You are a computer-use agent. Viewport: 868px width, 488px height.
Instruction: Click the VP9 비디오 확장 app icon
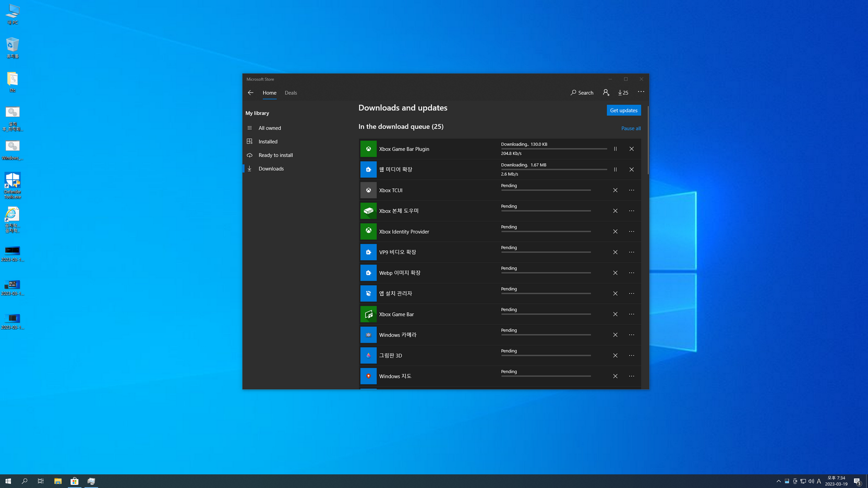[368, 252]
